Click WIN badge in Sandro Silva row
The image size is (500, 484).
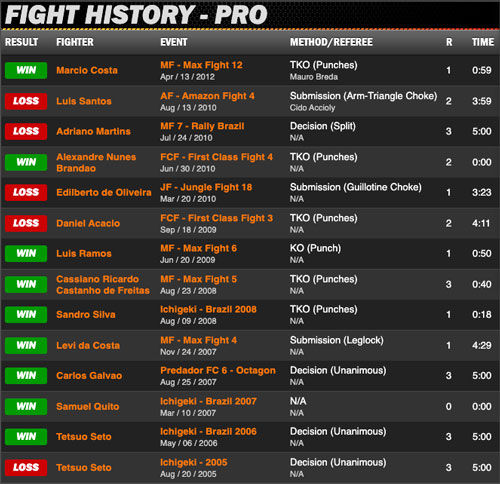coord(26,314)
